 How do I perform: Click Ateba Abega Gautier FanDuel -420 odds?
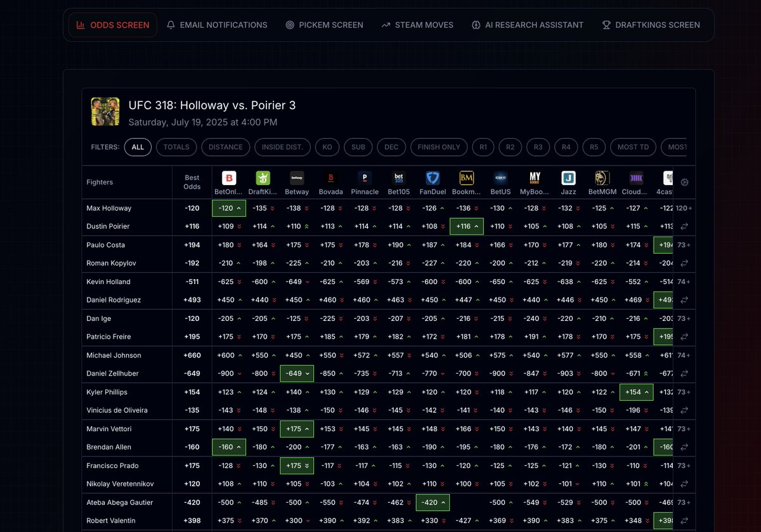[x=433, y=502]
